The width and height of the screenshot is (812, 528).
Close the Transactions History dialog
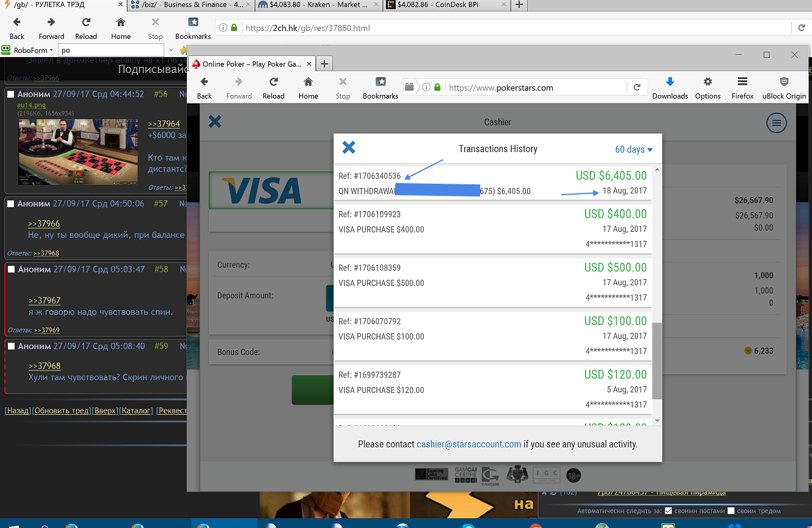(349, 147)
